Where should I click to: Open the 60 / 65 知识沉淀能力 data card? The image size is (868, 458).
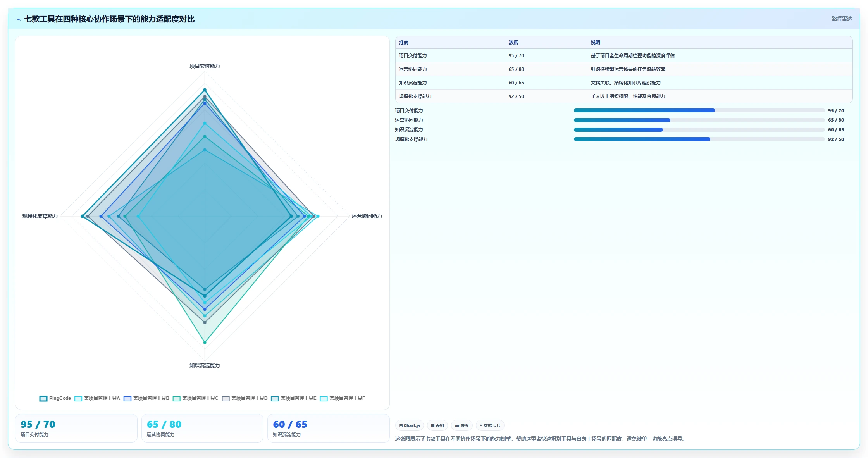pyautogui.click(x=328, y=428)
